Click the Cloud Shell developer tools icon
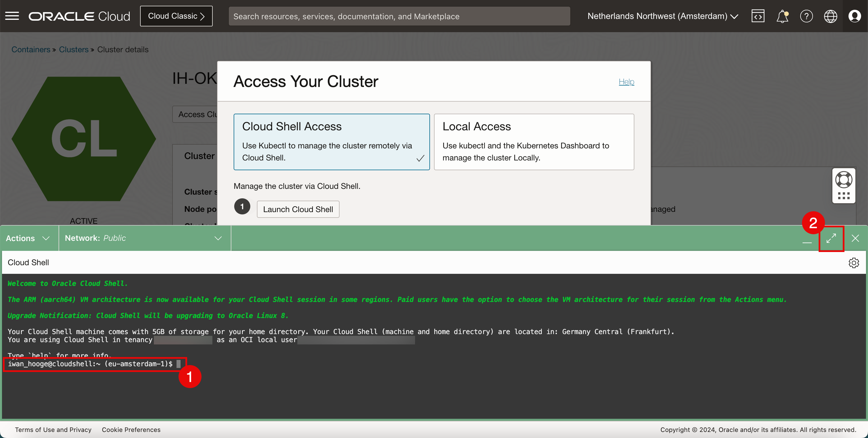The width and height of the screenshot is (868, 438). (x=757, y=16)
